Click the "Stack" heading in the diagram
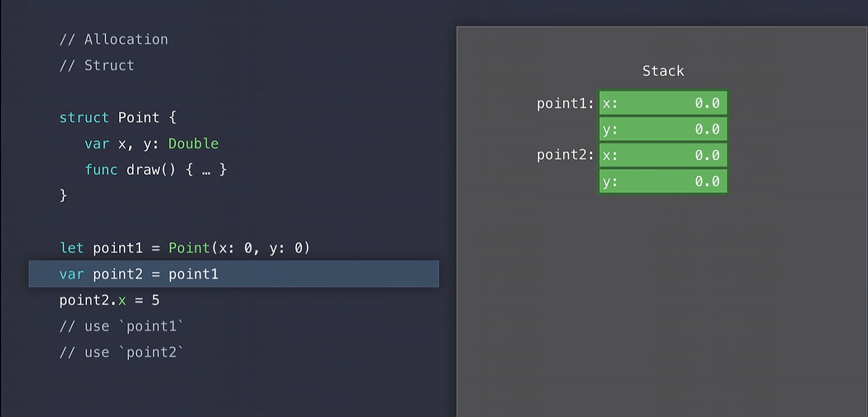 (x=663, y=71)
